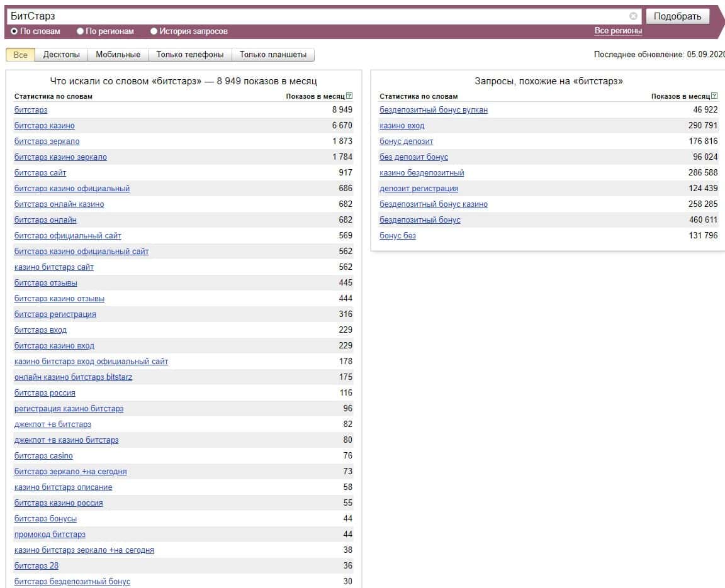This screenshot has height=588, width=725.
Task: Open 'онлайн казино битстарз bitstarz' link
Action: coord(73,377)
